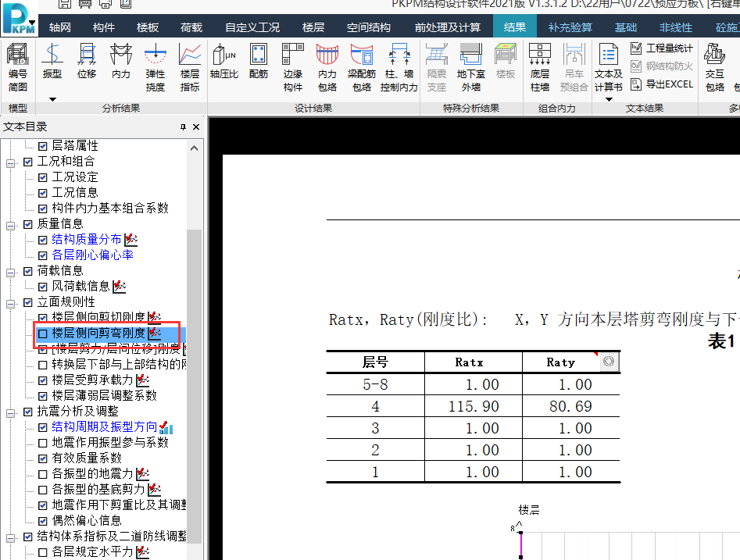Collapse the 质量信息 tree node
Image resolution: width=740 pixels, height=560 pixels.
10,226
